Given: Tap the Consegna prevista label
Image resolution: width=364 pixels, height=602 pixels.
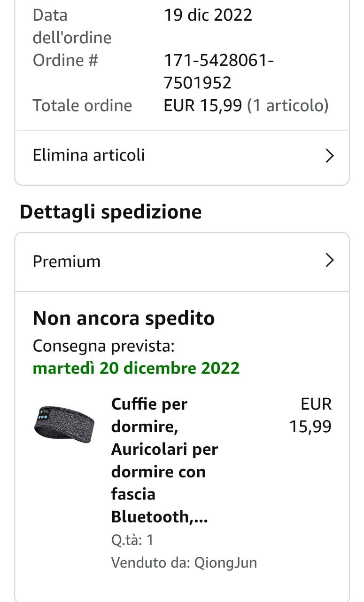Looking at the screenshot, I should tap(104, 347).
